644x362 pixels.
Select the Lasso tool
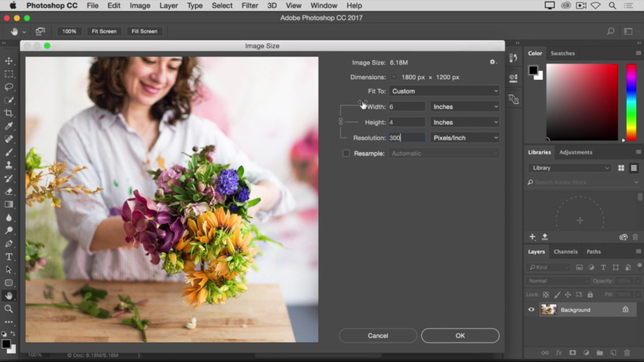coord(9,87)
